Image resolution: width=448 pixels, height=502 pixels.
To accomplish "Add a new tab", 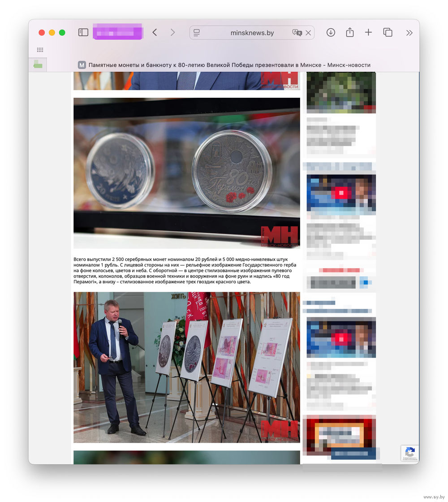I will [368, 32].
